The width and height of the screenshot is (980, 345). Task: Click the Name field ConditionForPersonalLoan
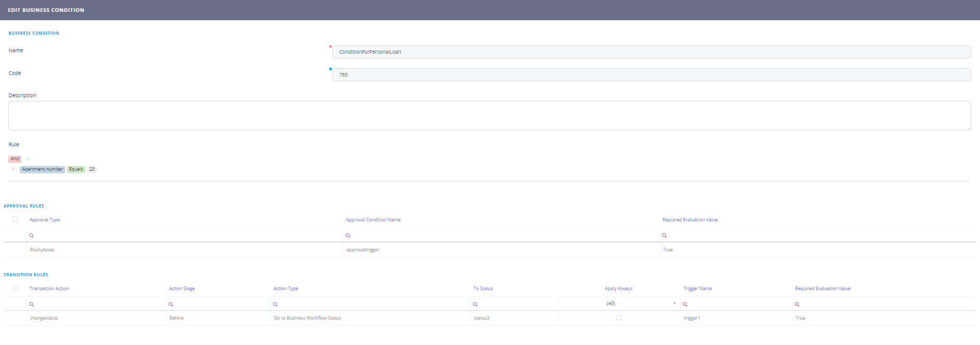[x=651, y=52]
